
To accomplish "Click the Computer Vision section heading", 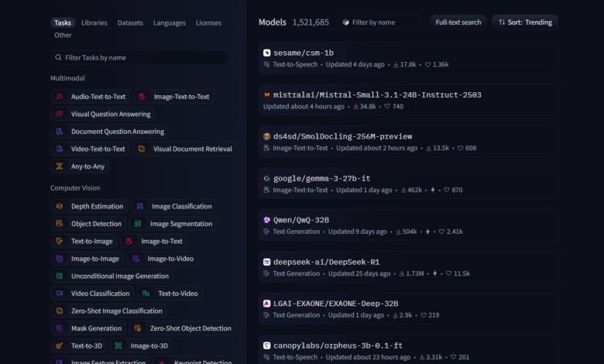I will (x=75, y=188).
